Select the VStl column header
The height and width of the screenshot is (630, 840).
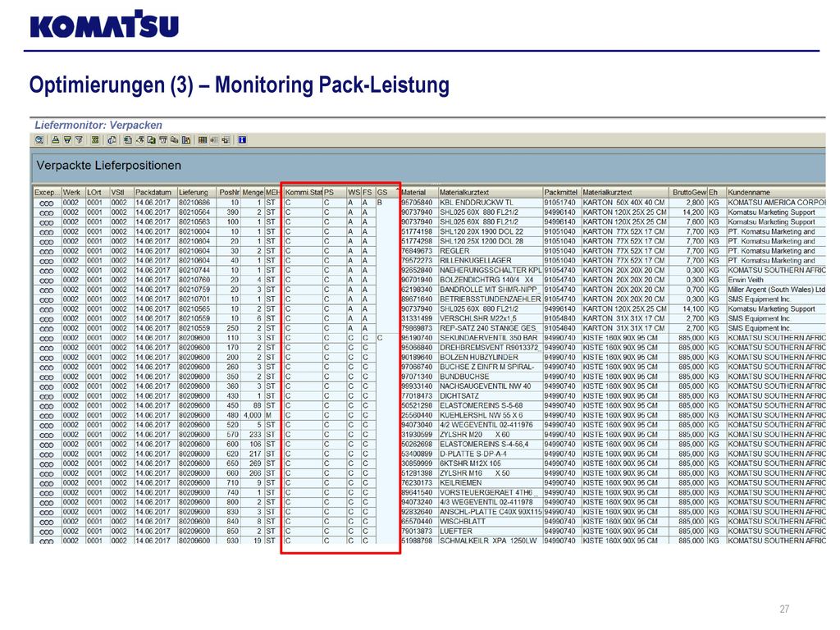pos(121,192)
